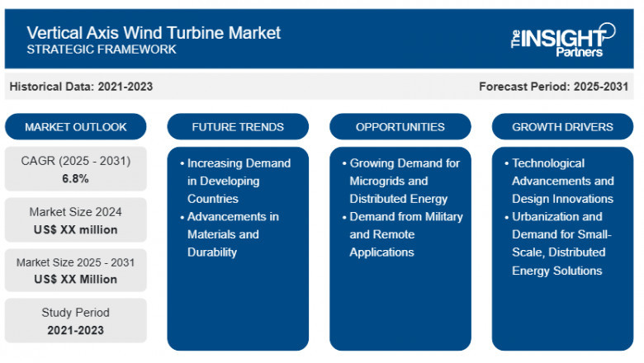This screenshot has width=644, height=363.
Task: Click 'Increasing Demand in Developing Countries' bullet
Action: coord(235,181)
